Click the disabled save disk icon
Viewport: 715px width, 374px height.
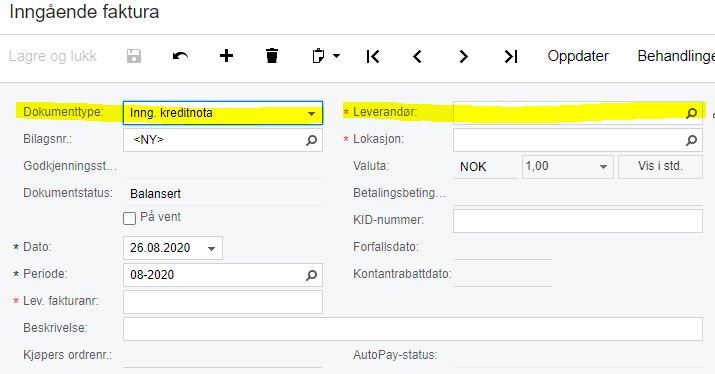click(x=134, y=56)
